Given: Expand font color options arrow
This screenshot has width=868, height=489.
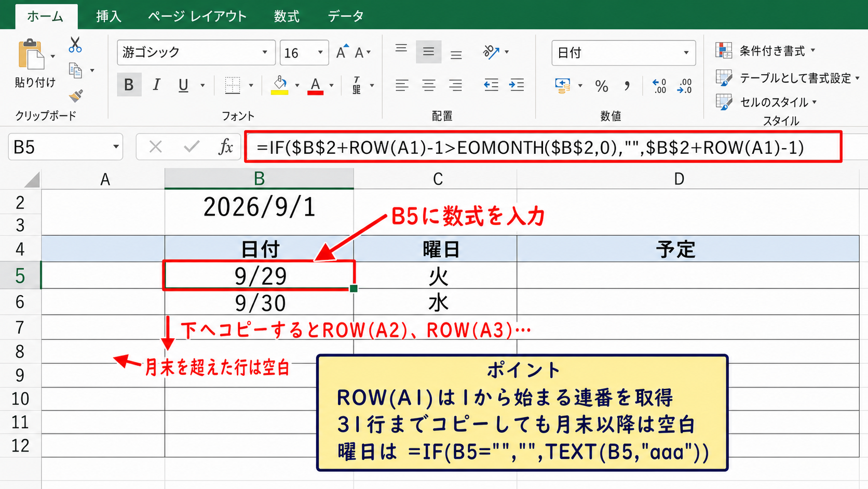Looking at the screenshot, I should (331, 85).
